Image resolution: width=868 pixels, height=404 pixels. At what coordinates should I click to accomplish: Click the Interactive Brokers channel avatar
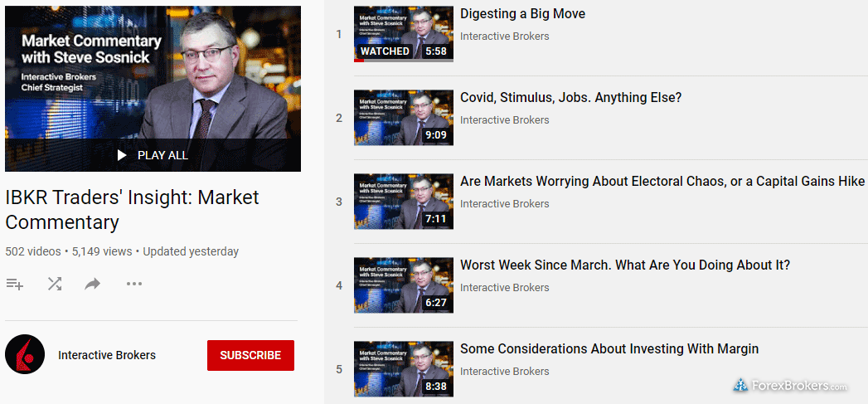click(x=25, y=355)
